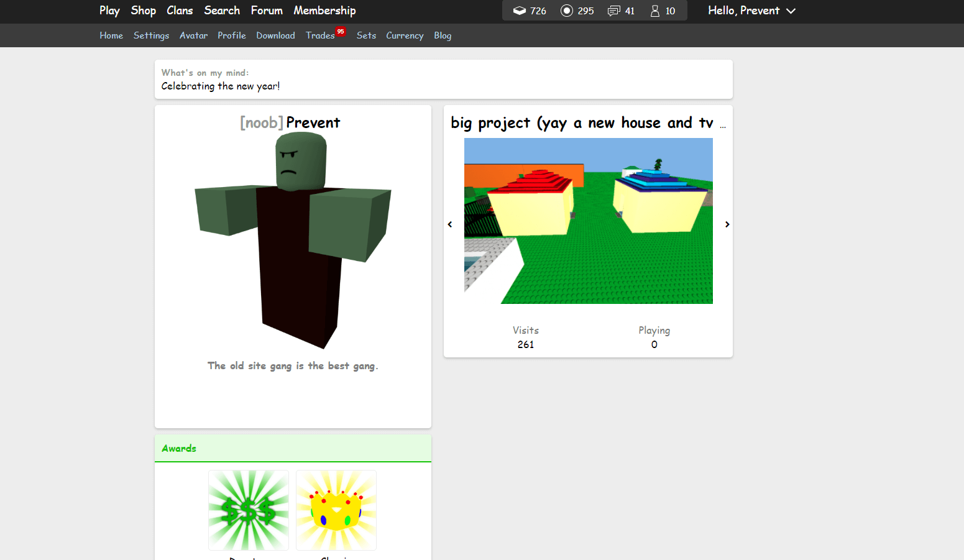Open the Settings link
Image resolution: width=964 pixels, height=560 pixels.
151,35
